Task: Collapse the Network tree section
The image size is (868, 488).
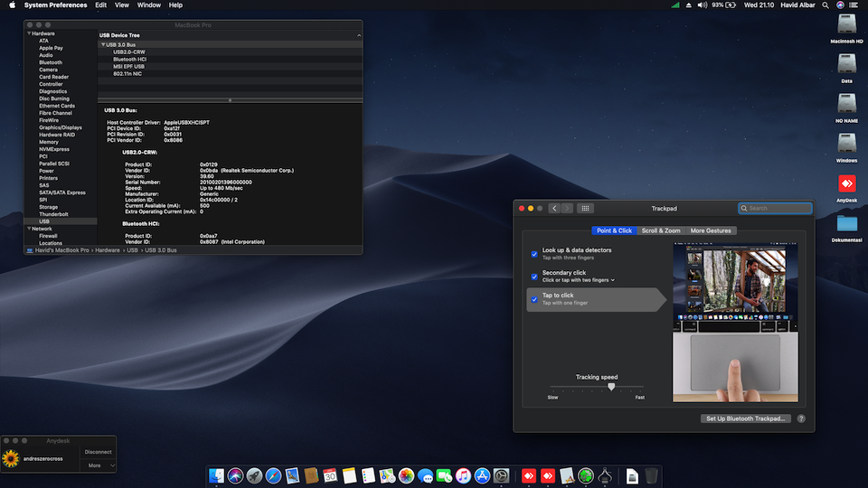Action: tap(29, 229)
